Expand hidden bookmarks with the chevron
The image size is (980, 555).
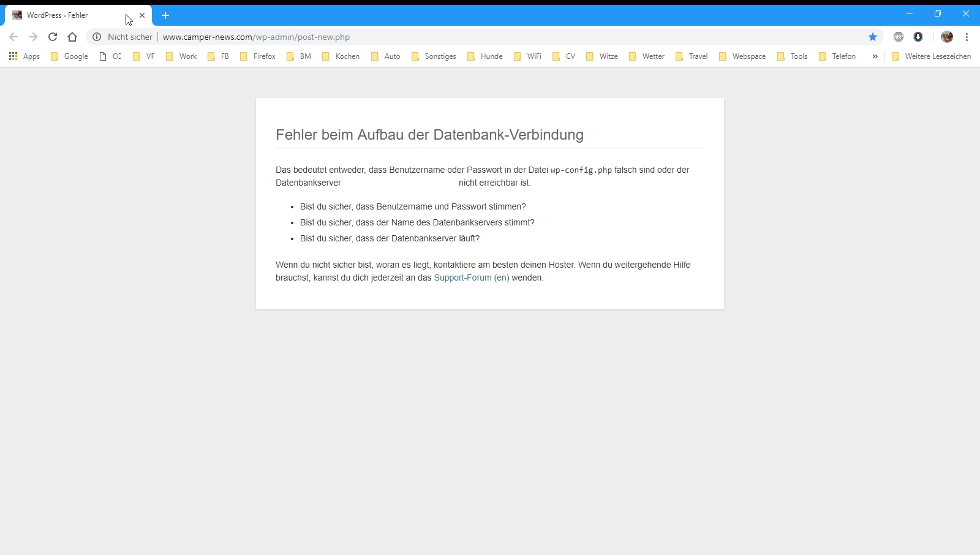(x=875, y=56)
